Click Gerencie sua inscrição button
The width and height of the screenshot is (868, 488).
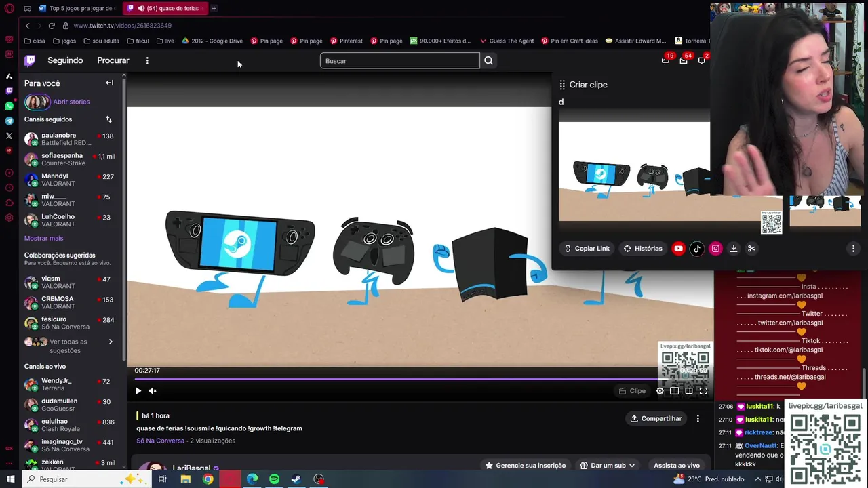(526, 466)
